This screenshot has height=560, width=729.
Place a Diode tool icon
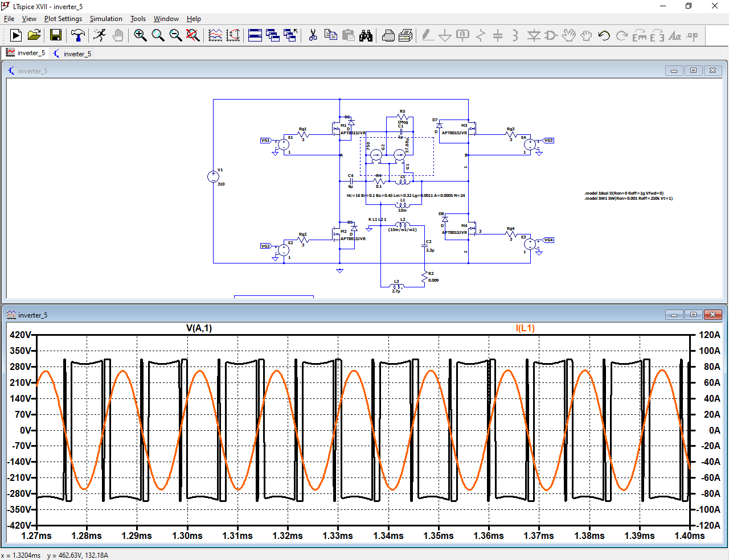[534, 35]
